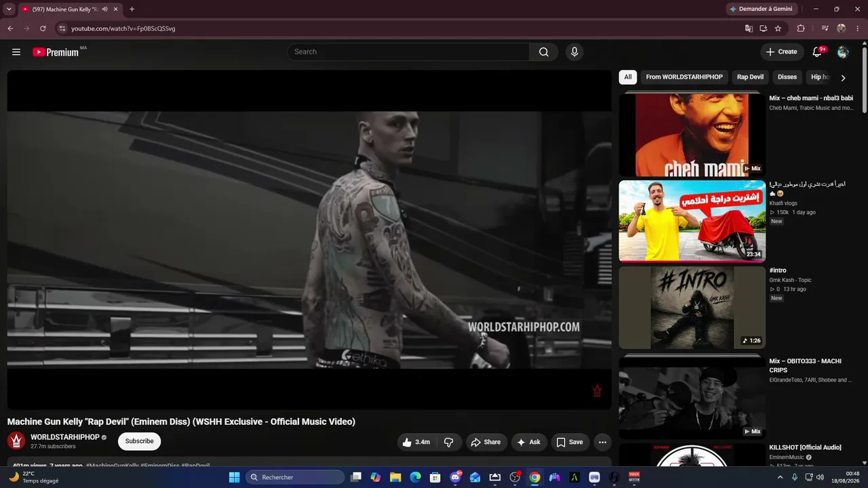Open File Explorer from taskbar
This screenshot has height=488, width=868.
395,477
